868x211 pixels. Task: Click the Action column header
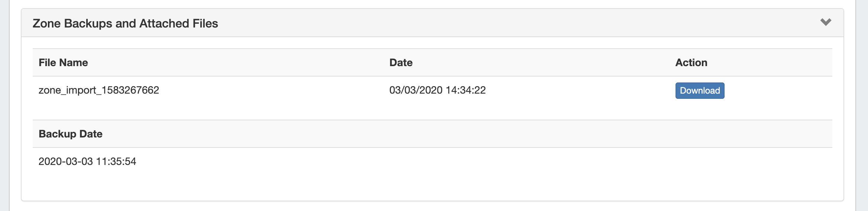click(x=691, y=62)
